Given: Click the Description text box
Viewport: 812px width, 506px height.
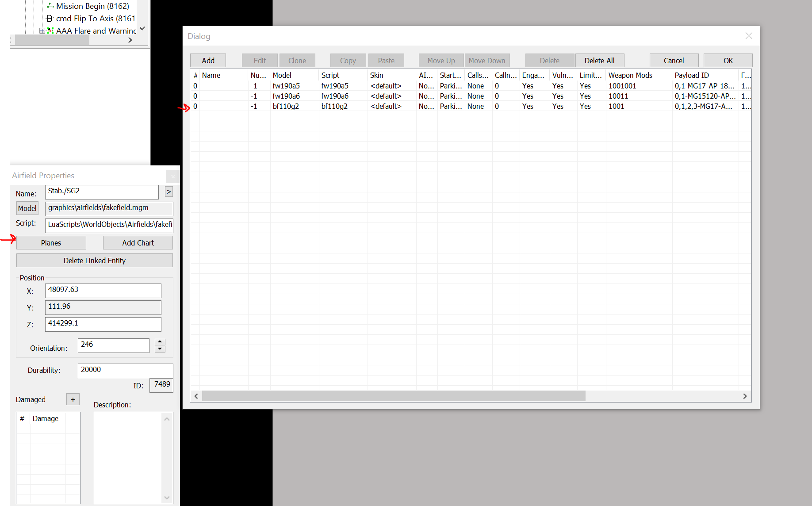Looking at the screenshot, I should click(x=128, y=458).
